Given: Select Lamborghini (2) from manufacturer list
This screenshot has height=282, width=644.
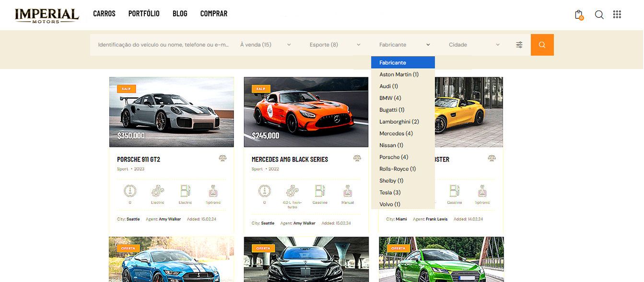Looking at the screenshot, I should click(399, 122).
